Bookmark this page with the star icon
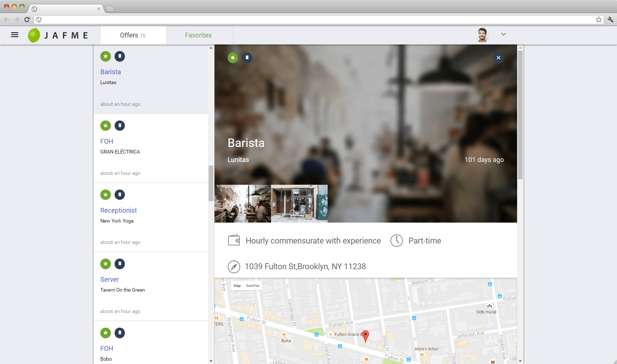This screenshot has height=364, width=617. tap(599, 19)
